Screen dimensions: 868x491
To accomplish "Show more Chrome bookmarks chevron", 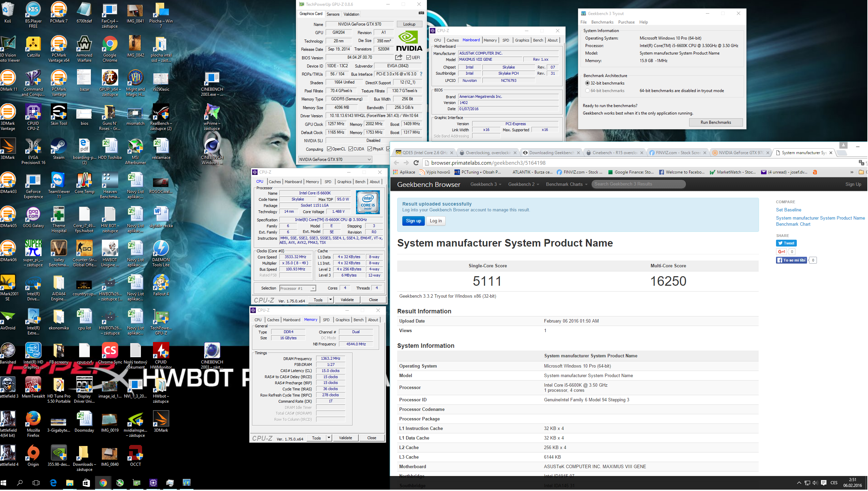I will [852, 172].
